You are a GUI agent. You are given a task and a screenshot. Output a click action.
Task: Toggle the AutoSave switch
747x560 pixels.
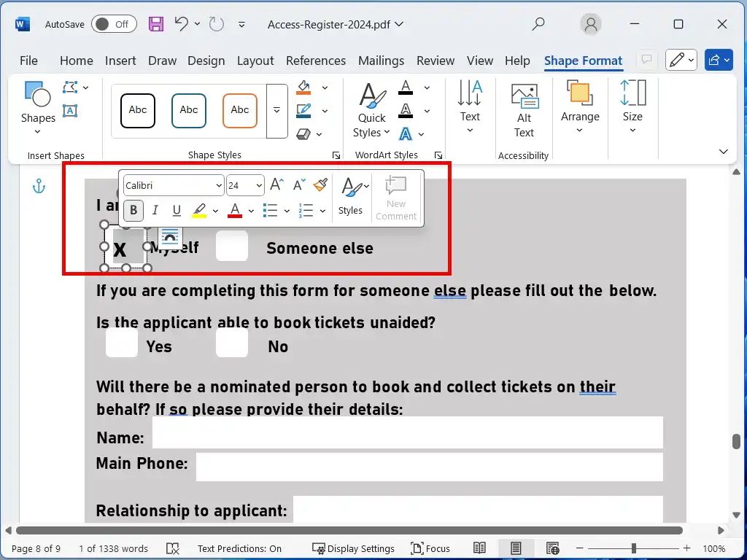tap(113, 24)
